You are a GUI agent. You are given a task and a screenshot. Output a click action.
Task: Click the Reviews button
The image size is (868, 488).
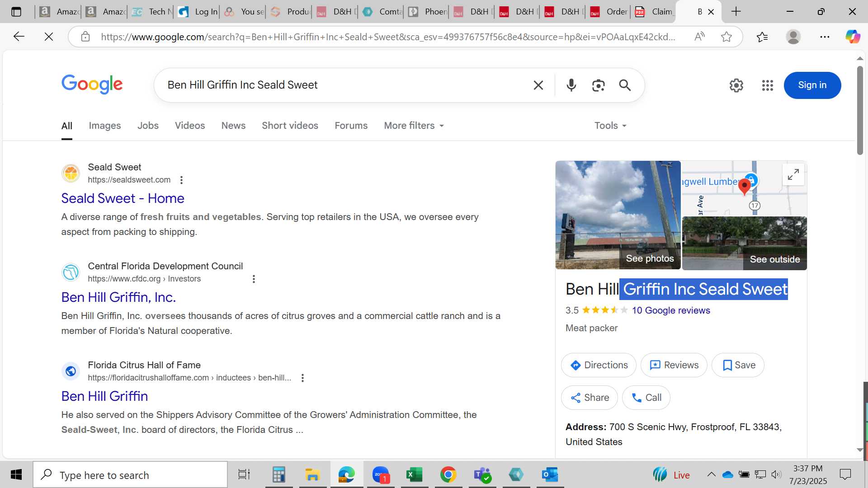(x=674, y=365)
